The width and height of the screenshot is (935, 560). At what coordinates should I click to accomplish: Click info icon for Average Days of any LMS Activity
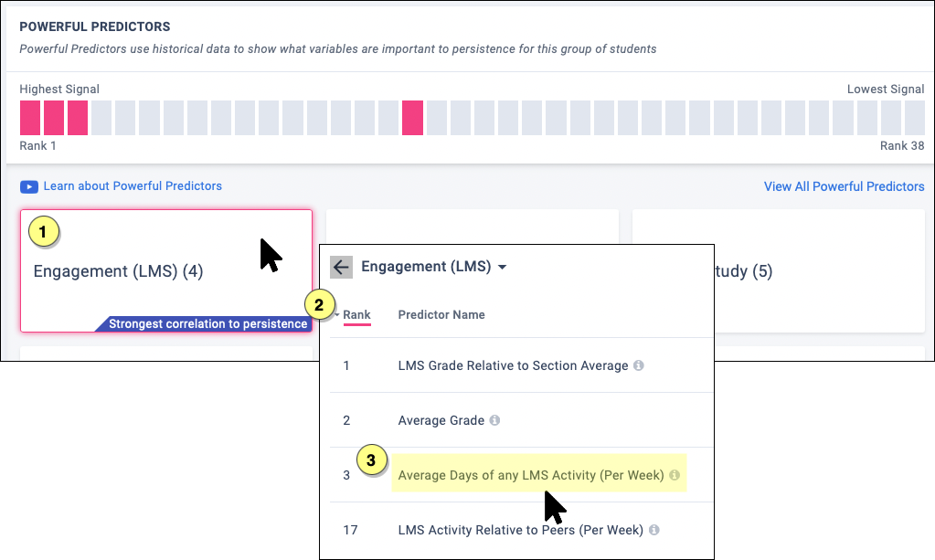(x=675, y=475)
